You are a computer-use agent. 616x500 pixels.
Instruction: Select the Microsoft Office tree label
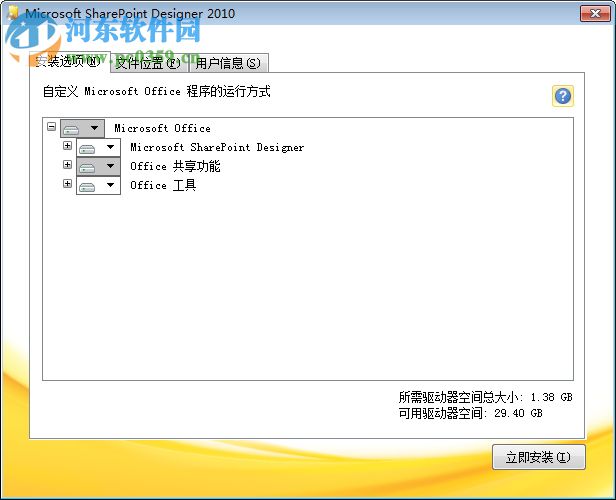pos(162,128)
